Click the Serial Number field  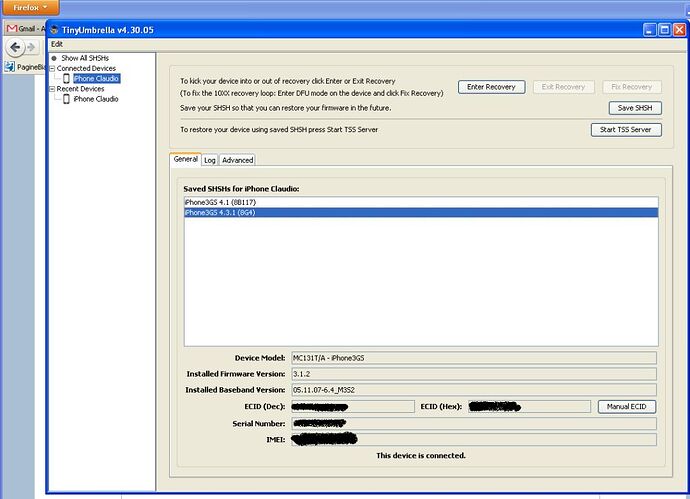474,424
